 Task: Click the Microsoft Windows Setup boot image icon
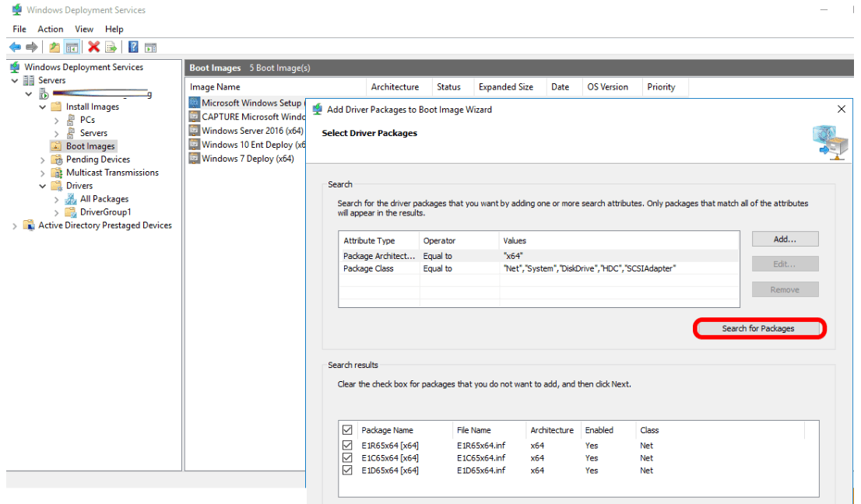pyautogui.click(x=194, y=103)
